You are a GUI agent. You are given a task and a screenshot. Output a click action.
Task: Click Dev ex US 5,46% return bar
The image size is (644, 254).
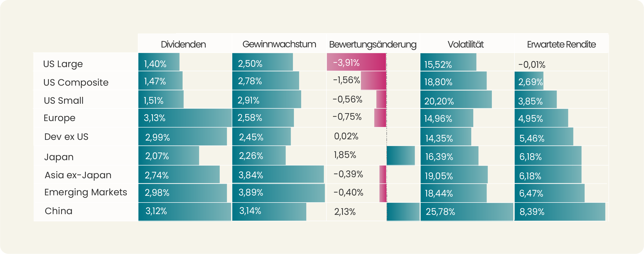(x=544, y=137)
